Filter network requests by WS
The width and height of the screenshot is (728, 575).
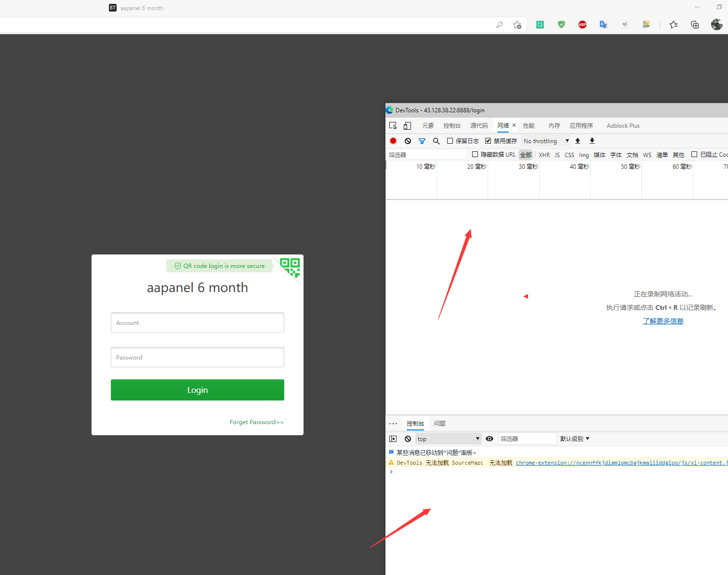pos(647,155)
